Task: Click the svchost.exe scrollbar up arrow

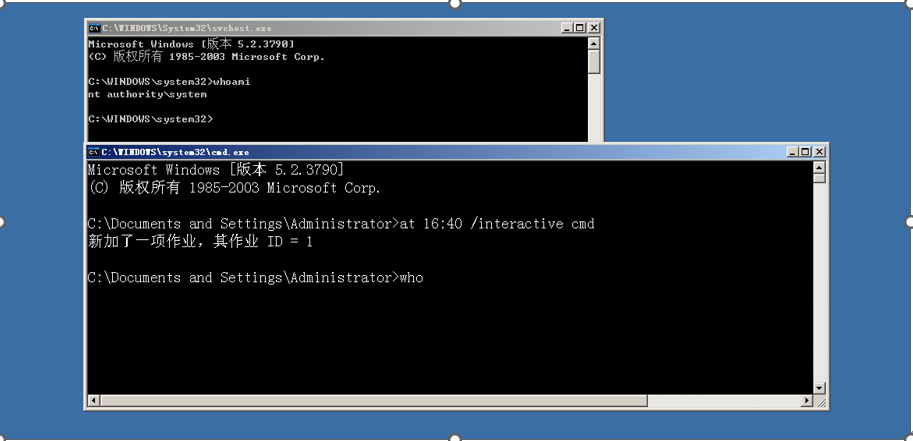Action: pos(593,43)
